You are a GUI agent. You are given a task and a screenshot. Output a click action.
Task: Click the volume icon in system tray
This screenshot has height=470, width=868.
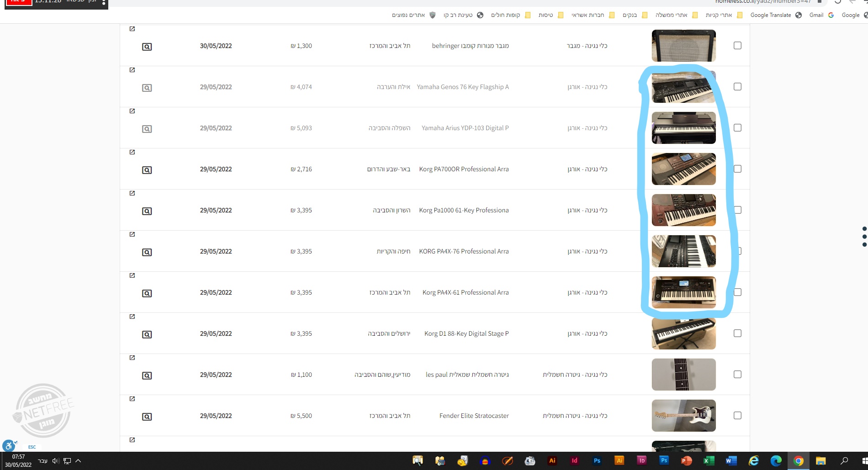(x=56, y=460)
